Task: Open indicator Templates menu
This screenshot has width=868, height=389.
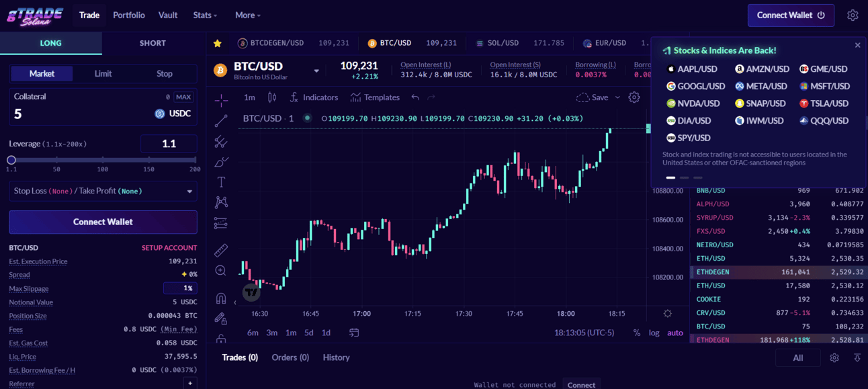Action: [375, 97]
